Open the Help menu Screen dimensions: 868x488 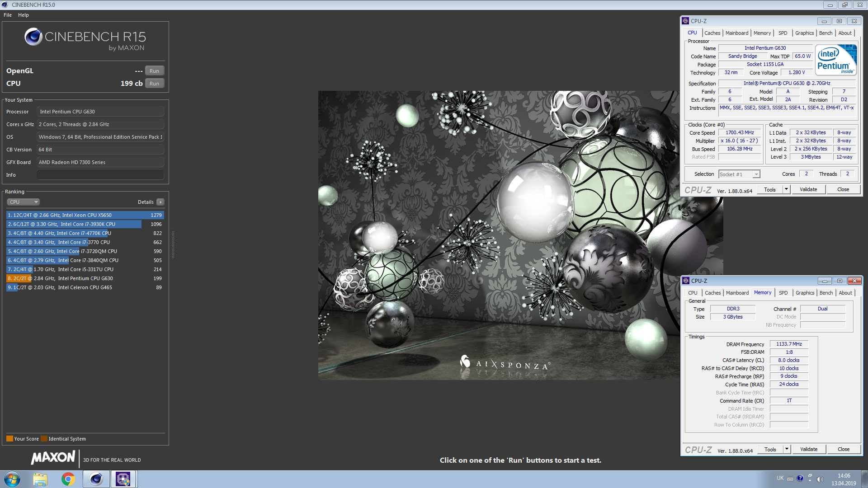pyautogui.click(x=24, y=15)
